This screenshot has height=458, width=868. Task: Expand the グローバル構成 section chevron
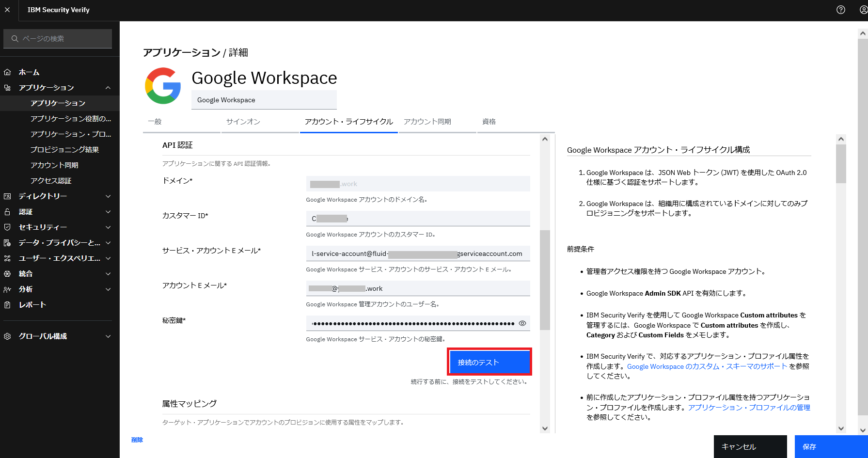click(x=108, y=336)
